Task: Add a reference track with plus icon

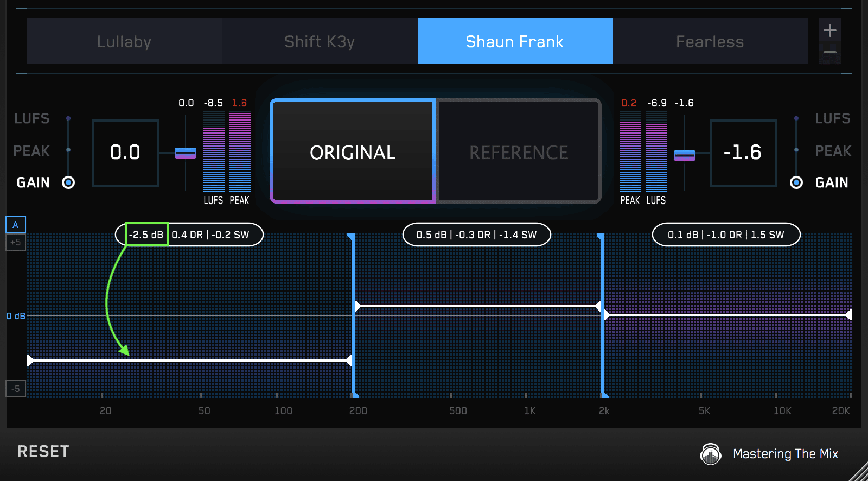Action: [x=829, y=30]
